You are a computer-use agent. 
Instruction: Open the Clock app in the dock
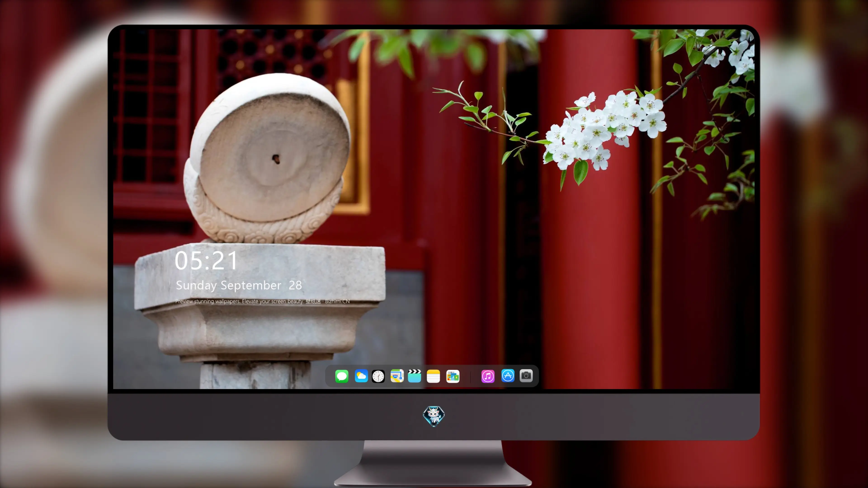(x=378, y=376)
